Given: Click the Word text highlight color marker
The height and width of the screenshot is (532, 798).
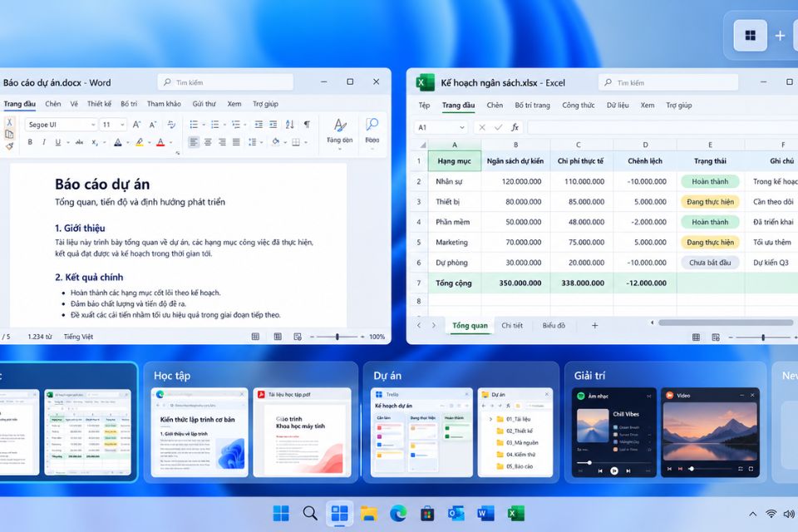Looking at the screenshot, I should pyautogui.click(x=140, y=142).
